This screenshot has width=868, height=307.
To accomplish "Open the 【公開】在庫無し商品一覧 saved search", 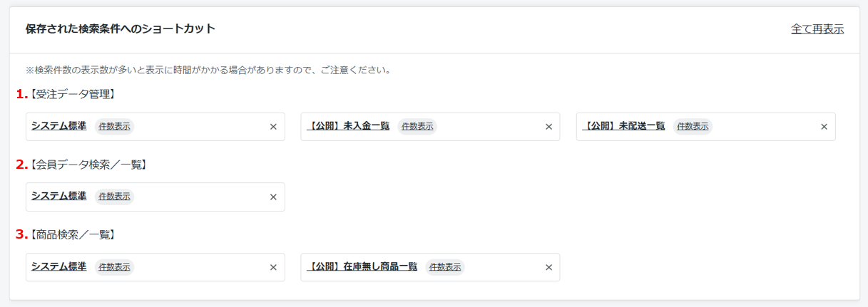I will [x=362, y=266].
